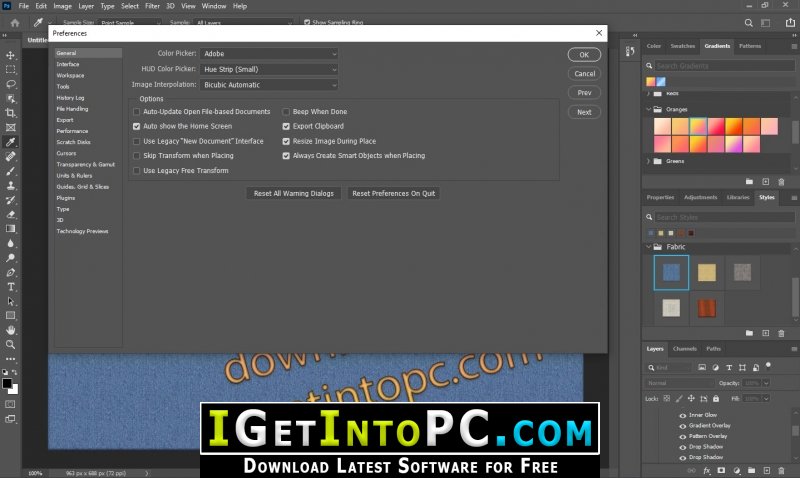
Task: Open the Fill dropdown in Layers panel
Action: pos(766,398)
